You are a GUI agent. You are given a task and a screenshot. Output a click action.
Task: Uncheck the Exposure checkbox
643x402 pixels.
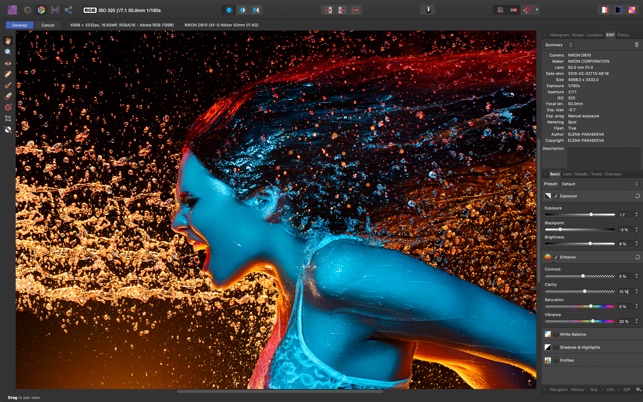pos(556,196)
